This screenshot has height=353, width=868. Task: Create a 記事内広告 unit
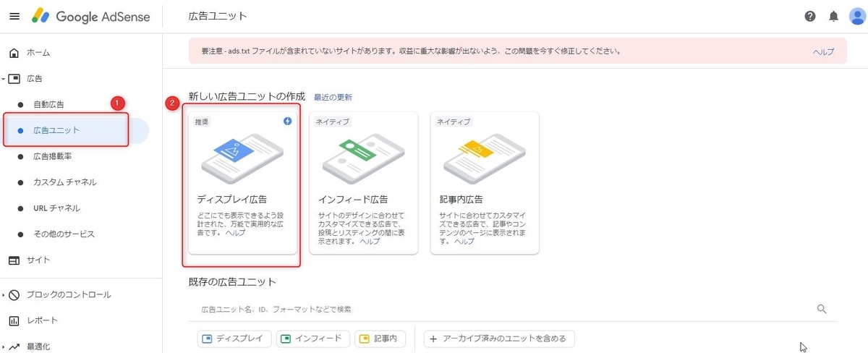coord(485,183)
